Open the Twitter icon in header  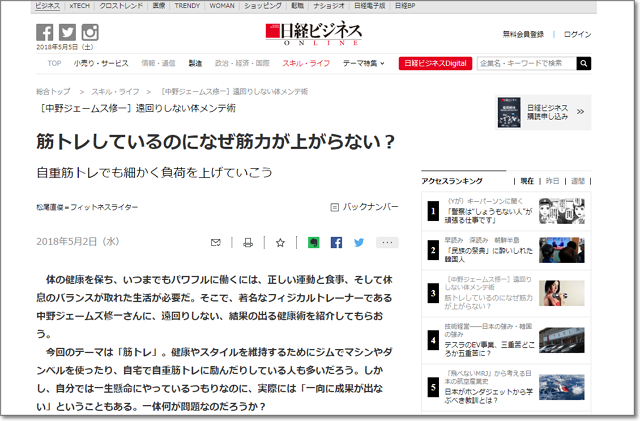tap(67, 33)
